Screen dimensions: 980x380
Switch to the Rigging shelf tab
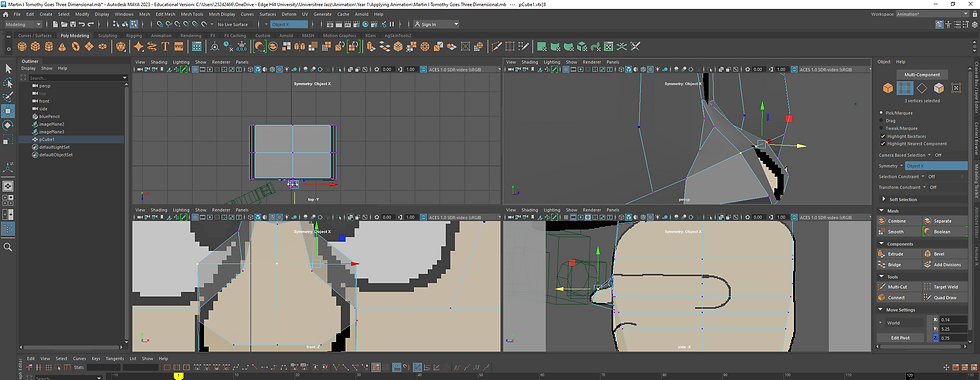click(134, 36)
